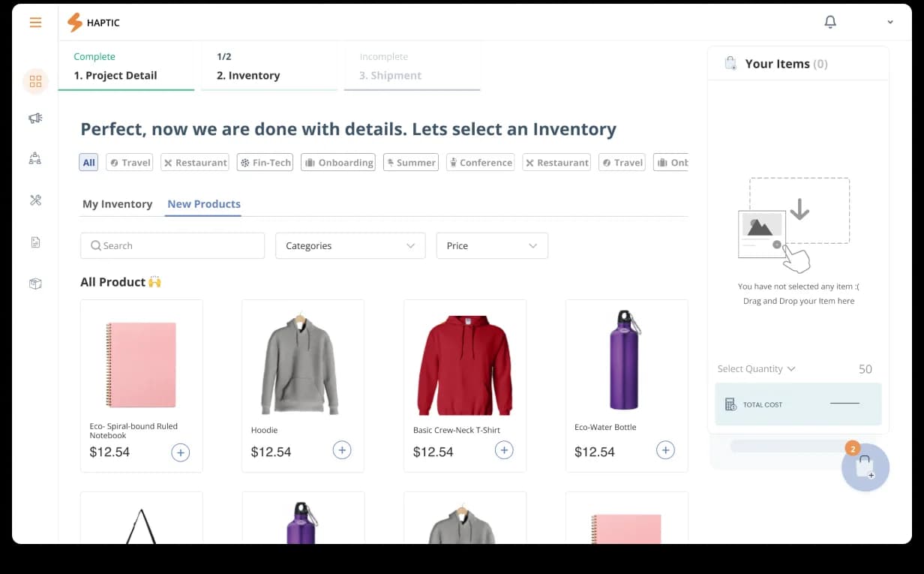Click the Search input field
This screenshot has width=924, height=574.
point(172,245)
